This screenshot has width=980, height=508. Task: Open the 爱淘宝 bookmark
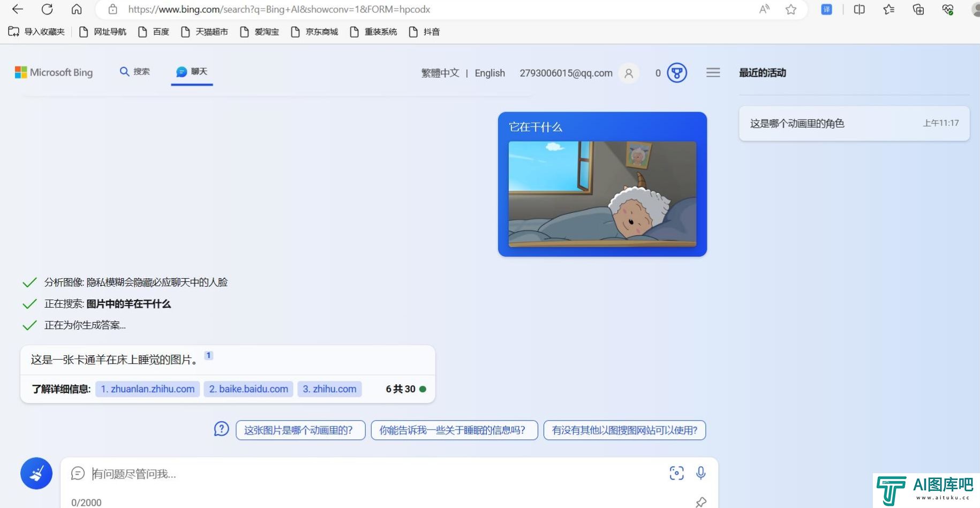[x=259, y=32]
